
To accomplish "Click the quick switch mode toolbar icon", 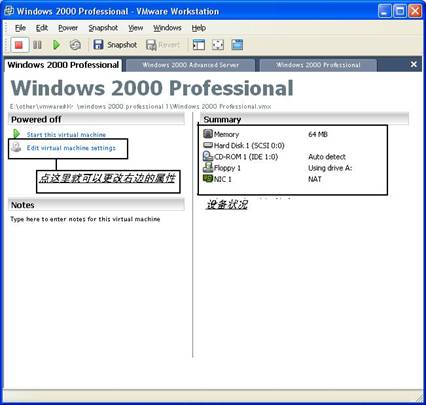I will click(237, 45).
